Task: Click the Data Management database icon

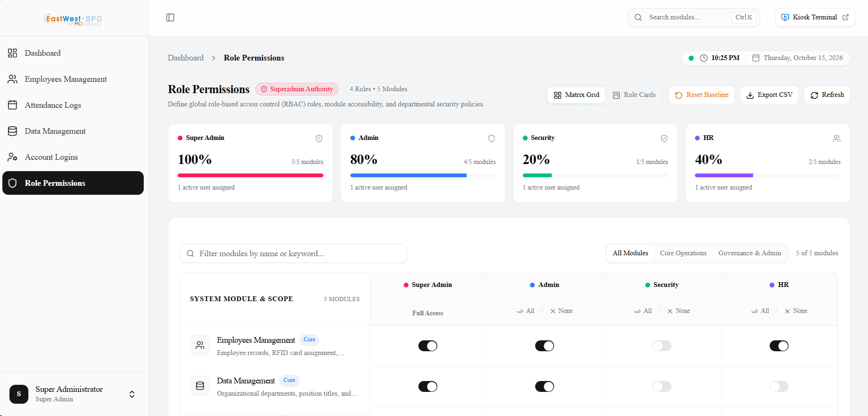Action: click(13, 131)
